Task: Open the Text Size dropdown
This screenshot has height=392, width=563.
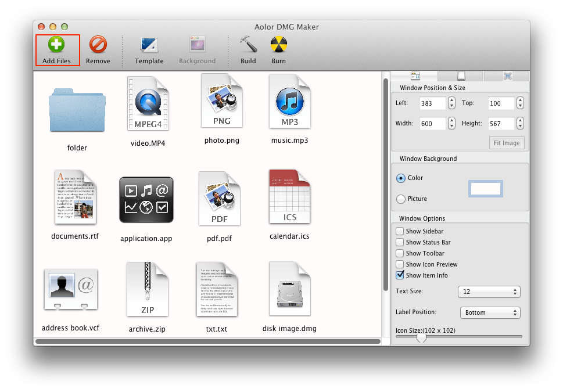Action: [489, 292]
